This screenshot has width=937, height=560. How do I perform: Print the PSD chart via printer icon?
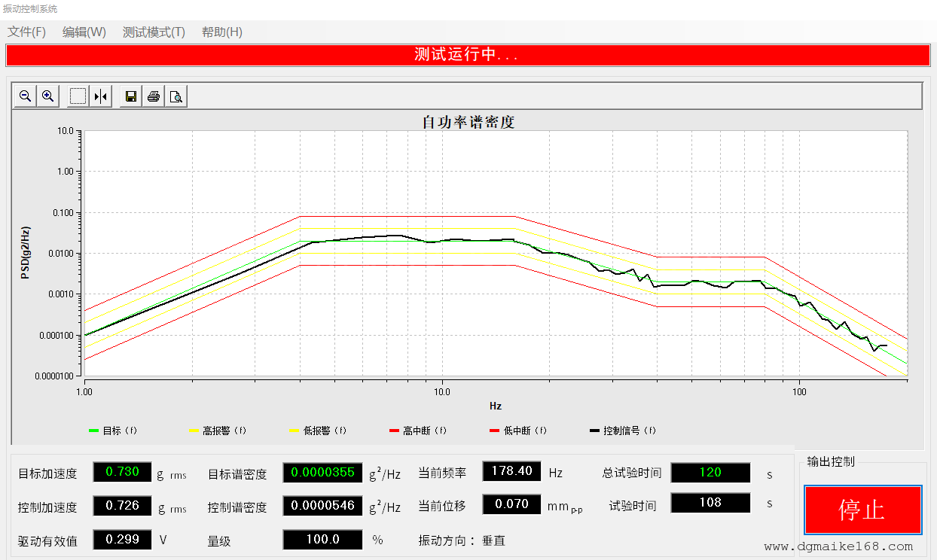click(154, 96)
